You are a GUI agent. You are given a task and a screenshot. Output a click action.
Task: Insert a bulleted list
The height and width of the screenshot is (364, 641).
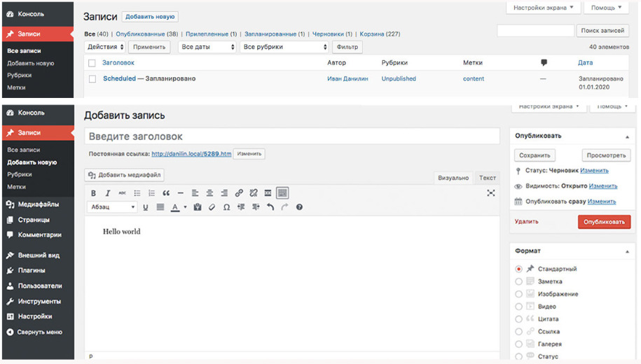[137, 193]
